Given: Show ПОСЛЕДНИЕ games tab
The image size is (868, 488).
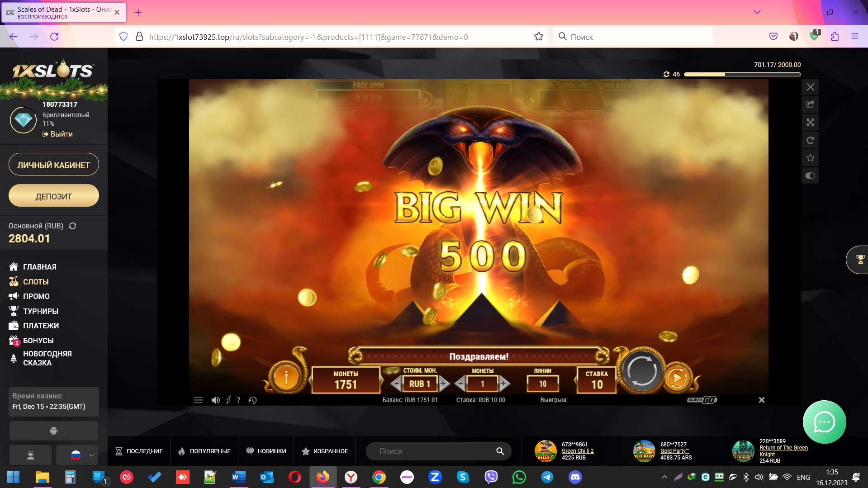Looking at the screenshot, I should pos(139,451).
